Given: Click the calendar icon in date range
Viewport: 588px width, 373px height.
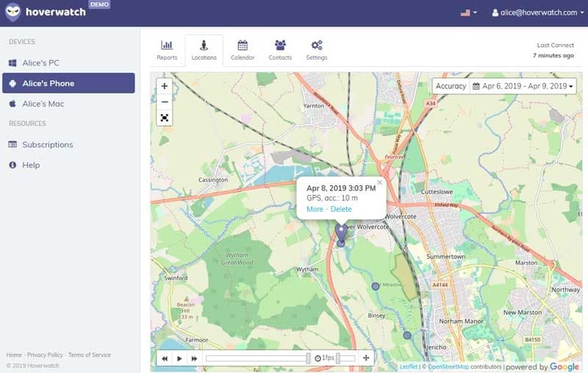Looking at the screenshot, I should coord(476,86).
